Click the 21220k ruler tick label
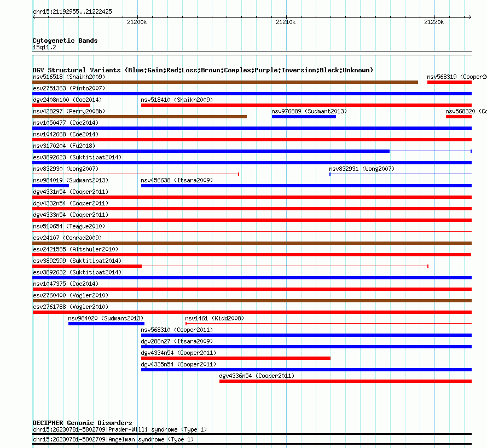The image size is (487, 448). tap(434, 22)
